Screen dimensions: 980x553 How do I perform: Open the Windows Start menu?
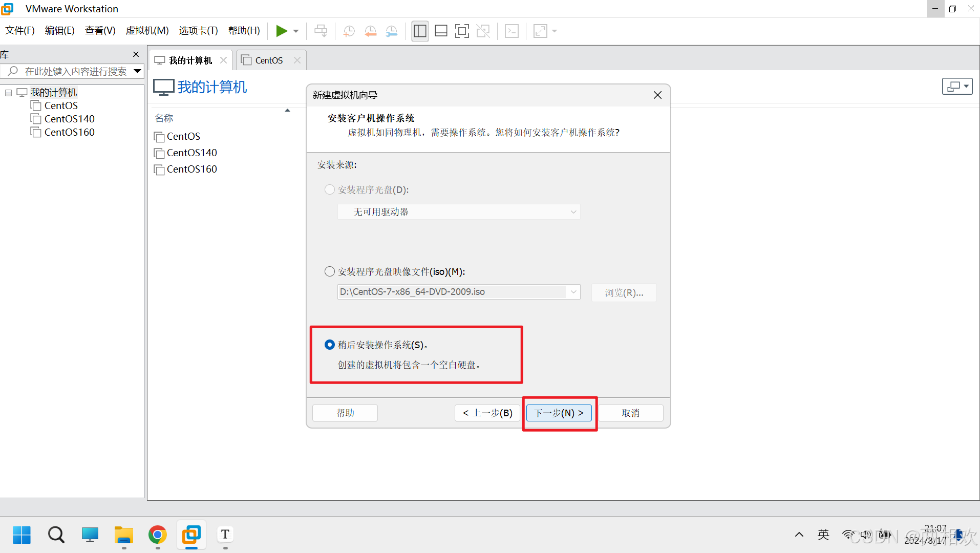(22, 535)
